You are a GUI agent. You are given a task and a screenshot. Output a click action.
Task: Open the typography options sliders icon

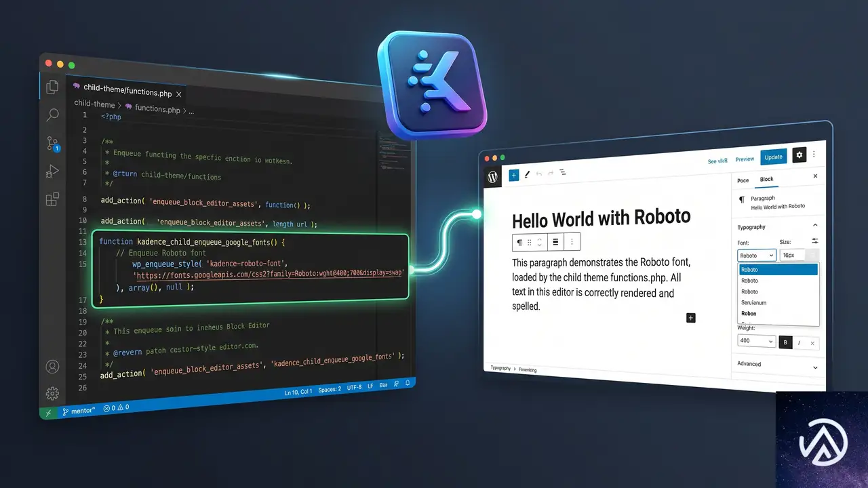tap(814, 241)
